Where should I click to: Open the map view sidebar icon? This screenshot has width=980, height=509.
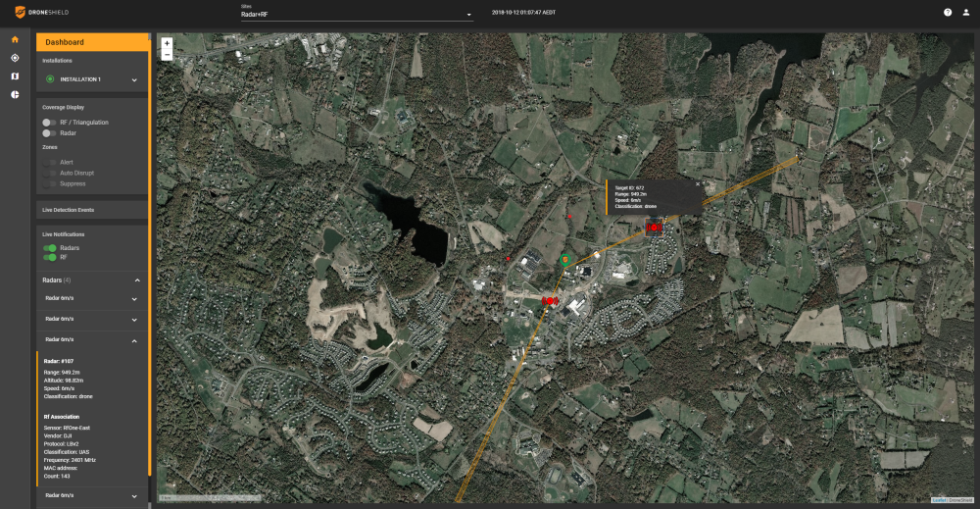[x=15, y=76]
